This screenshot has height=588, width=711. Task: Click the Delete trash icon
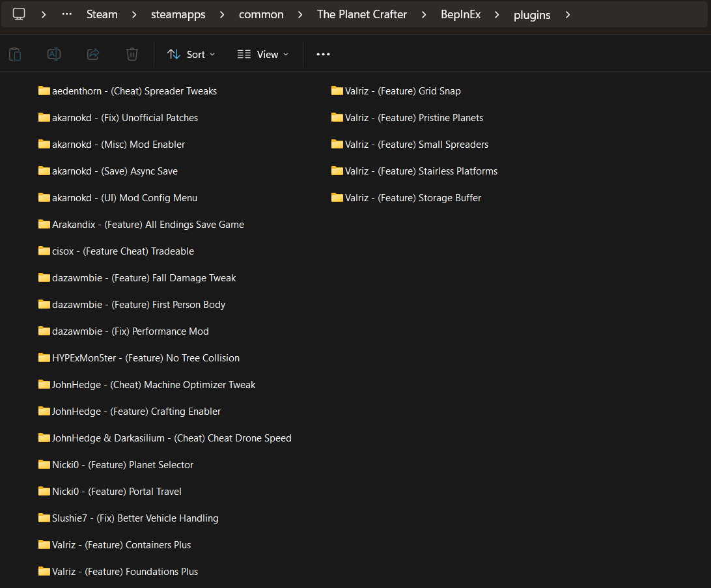[132, 55]
